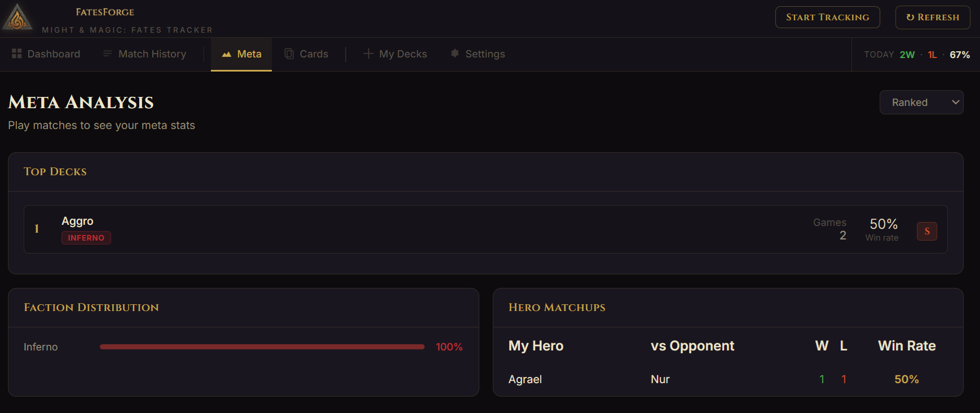Select the Dashboard grid icon

(17, 54)
